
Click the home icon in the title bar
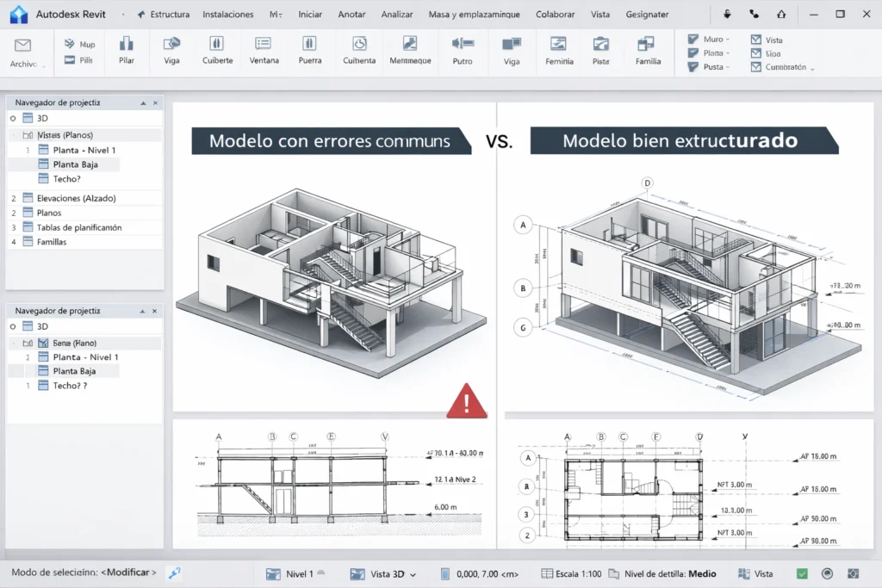pos(781,13)
